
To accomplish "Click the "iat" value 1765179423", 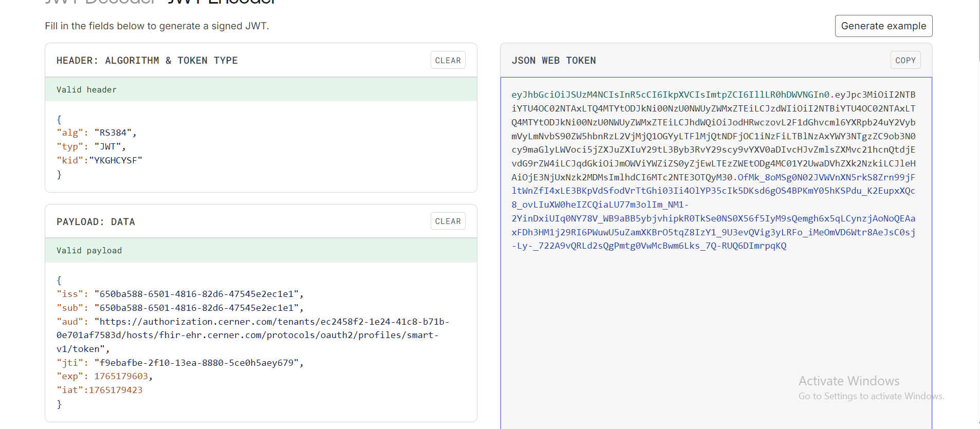I will (116, 390).
